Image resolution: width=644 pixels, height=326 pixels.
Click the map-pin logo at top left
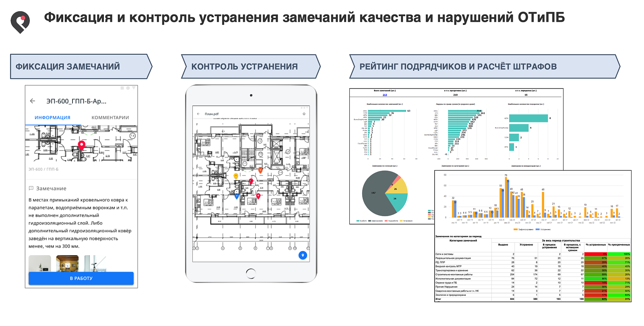click(x=20, y=22)
